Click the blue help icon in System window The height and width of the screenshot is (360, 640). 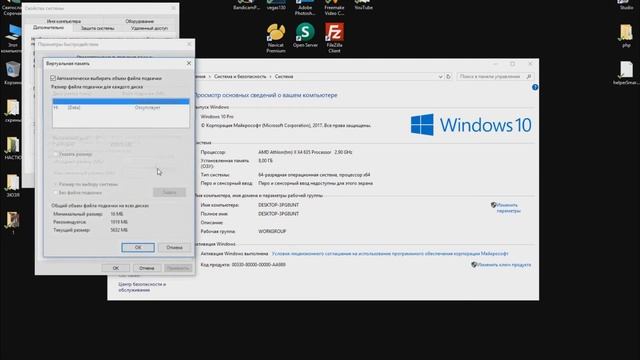click(535, 87)
